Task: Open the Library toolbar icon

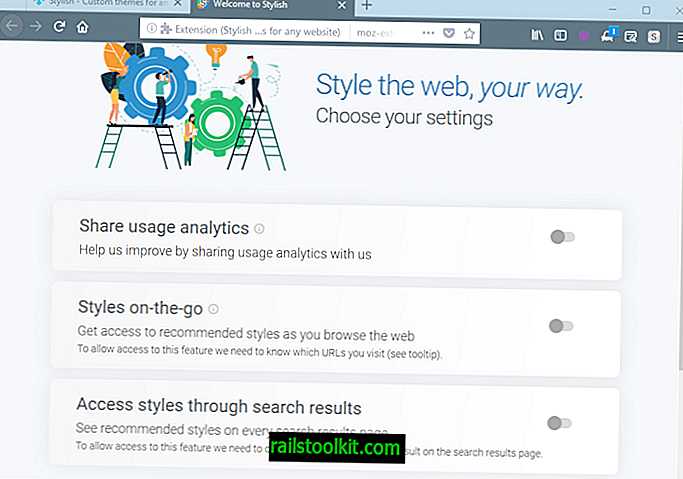Action: [537, 35]
